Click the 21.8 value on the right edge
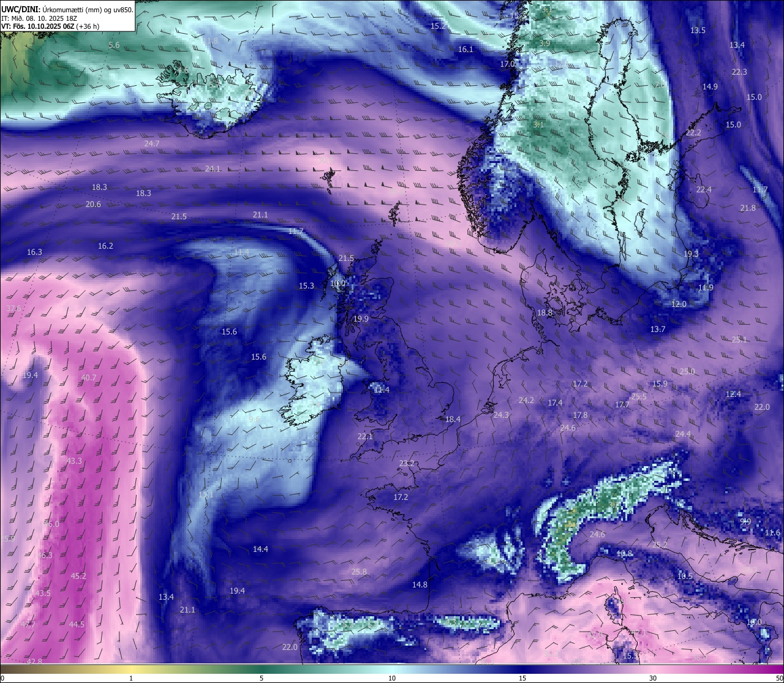Image resolution: width=784 pixels, height=683 pixels. pyautogui.click(x=748, y=208)
